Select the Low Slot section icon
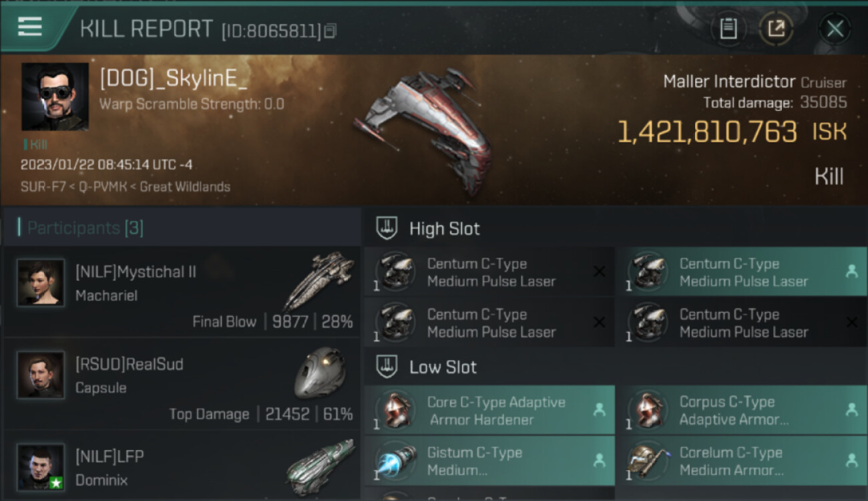The width and height of the screenshot is (868, 501). point(387,366)
